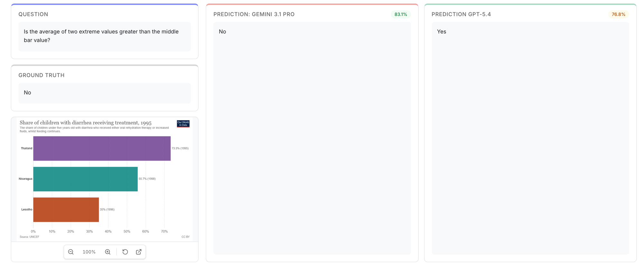644x268 pixels.
Task: Click the 76.8% score badge
Action: (618, 14)
